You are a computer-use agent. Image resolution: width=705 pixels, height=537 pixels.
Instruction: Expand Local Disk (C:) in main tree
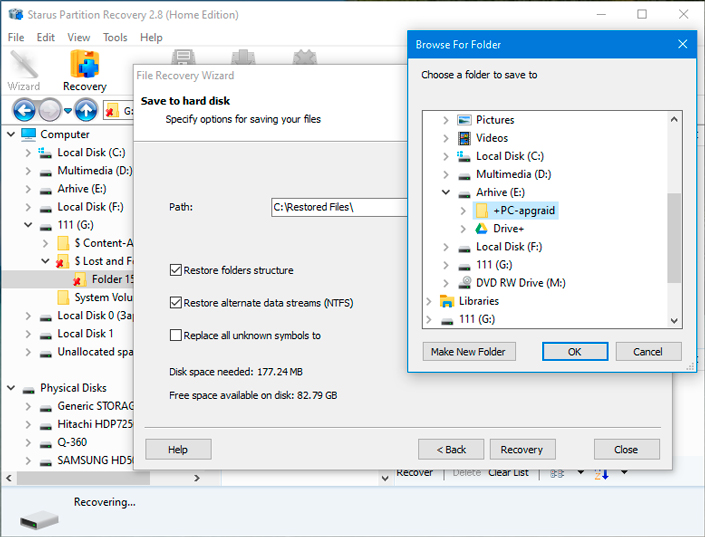28,152
